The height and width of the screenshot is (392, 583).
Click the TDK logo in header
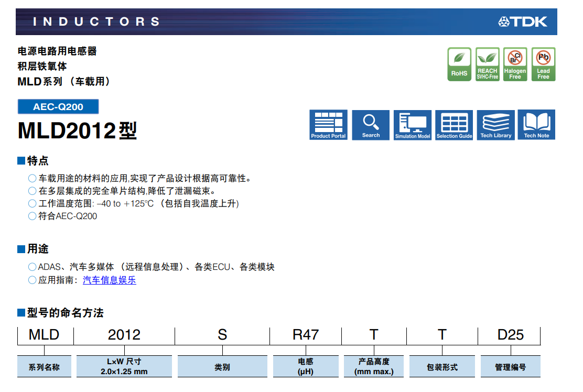click(x=523, y=21)
